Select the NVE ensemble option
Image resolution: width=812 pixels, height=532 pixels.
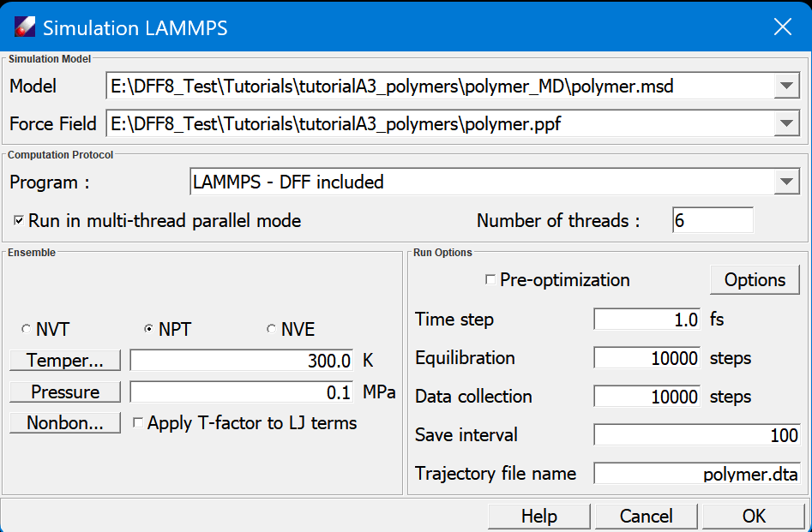(272, 330)
